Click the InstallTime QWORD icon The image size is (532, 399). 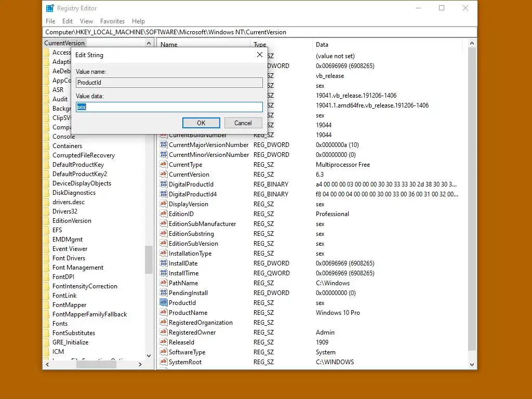pyautogui.click(x=164, y=273)
